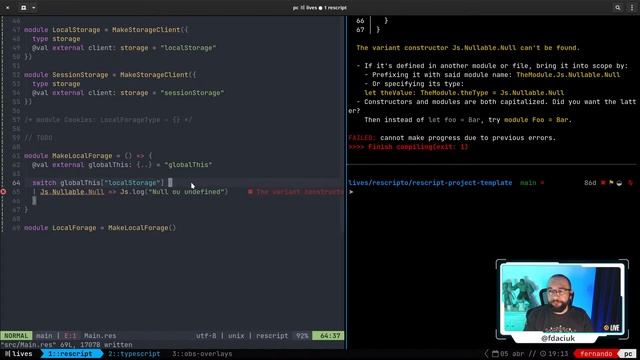640x360 pixels.
Task: Click the '@fdaciuk' handle below the webcam
Action: (x=558, y=338)
